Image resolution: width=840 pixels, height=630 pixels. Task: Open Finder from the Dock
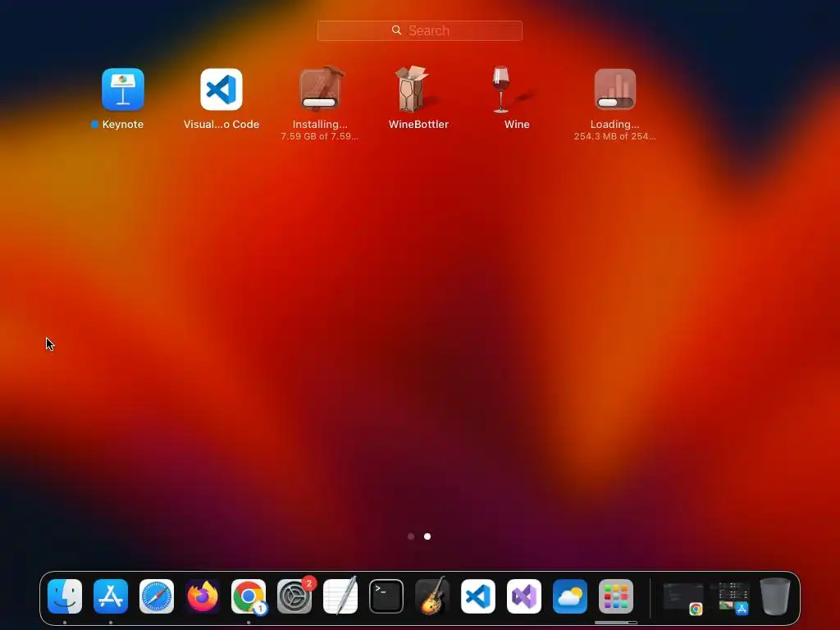65,596
